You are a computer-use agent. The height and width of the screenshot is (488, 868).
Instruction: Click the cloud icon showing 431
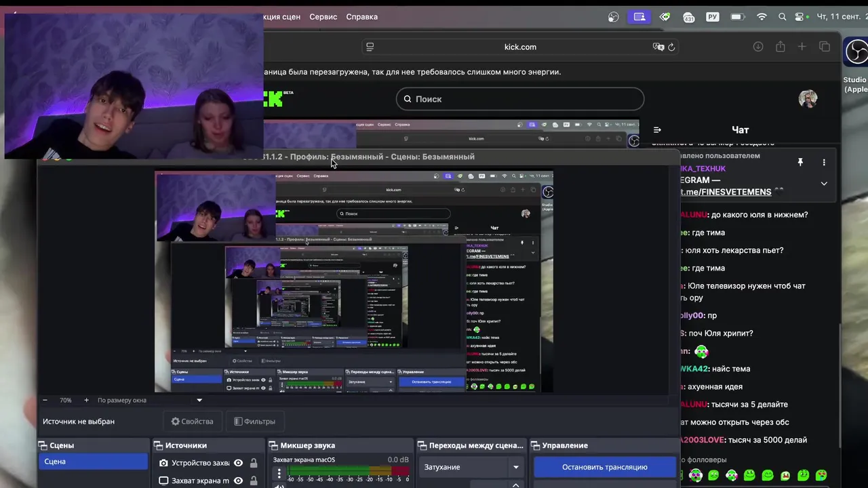pyautogui.click(x=689, y=17)
